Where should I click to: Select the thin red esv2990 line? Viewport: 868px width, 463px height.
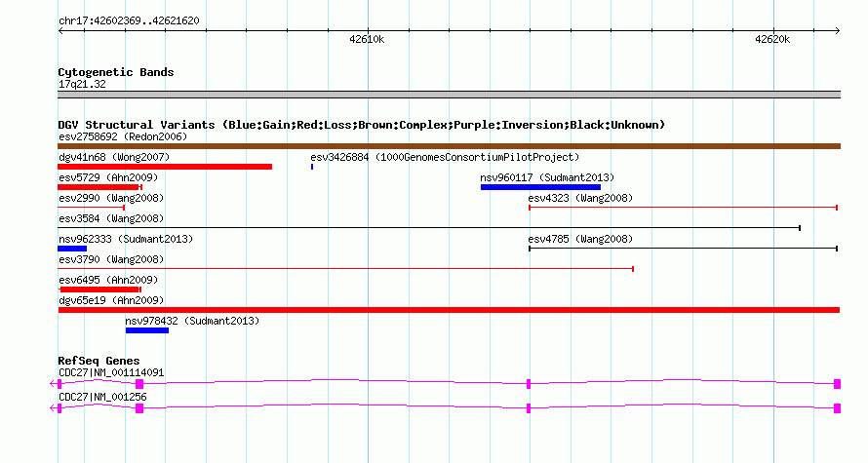(x=92, y=208)
